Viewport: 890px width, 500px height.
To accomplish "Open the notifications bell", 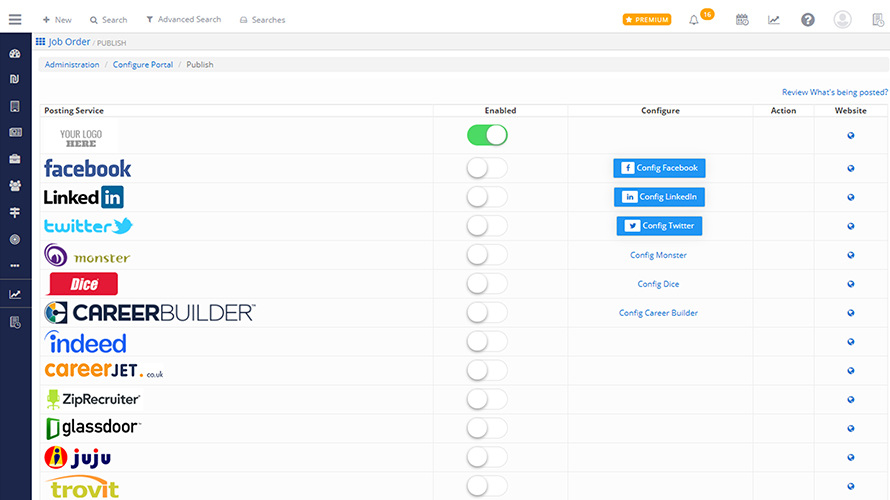I will pyautogui.click(x=694, y=20).
